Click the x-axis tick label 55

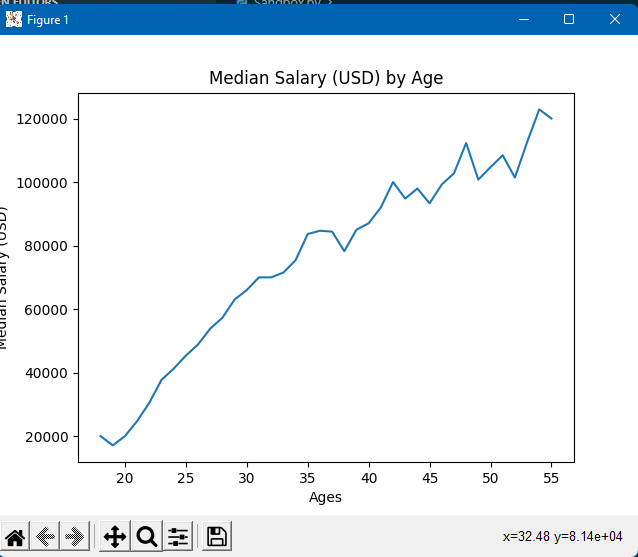tap(551, 478)
